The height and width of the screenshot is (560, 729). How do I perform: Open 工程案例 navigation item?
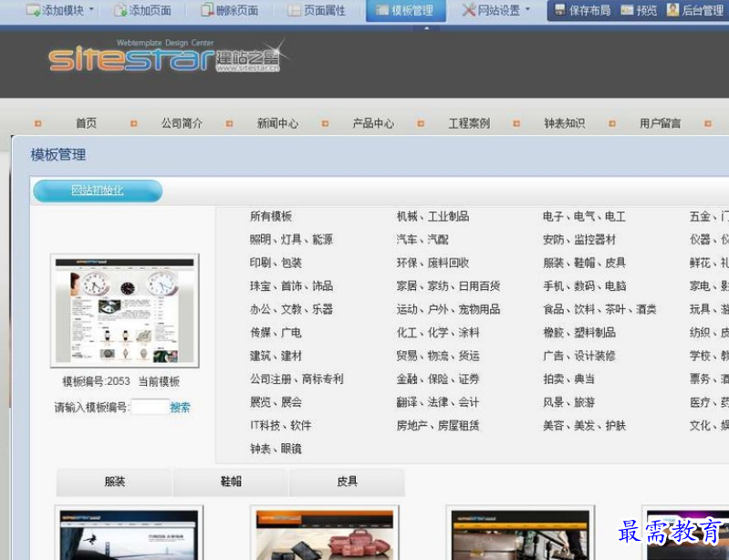(x=469, y=123)
